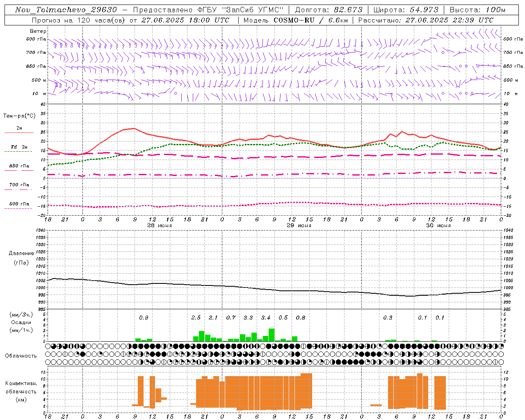Click the Конвективн. облачность label

(x=21, y=387)
